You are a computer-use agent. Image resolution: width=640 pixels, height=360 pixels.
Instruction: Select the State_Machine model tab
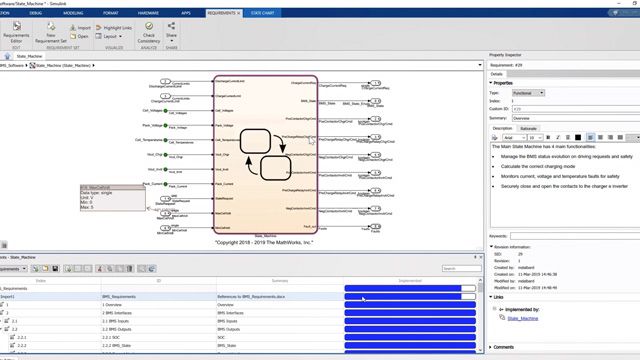(x=29, y=56)
